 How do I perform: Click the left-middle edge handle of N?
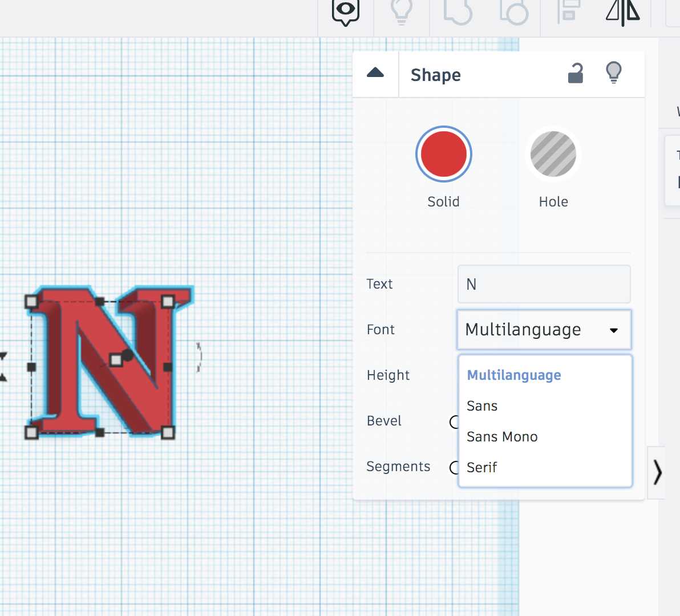31,367
